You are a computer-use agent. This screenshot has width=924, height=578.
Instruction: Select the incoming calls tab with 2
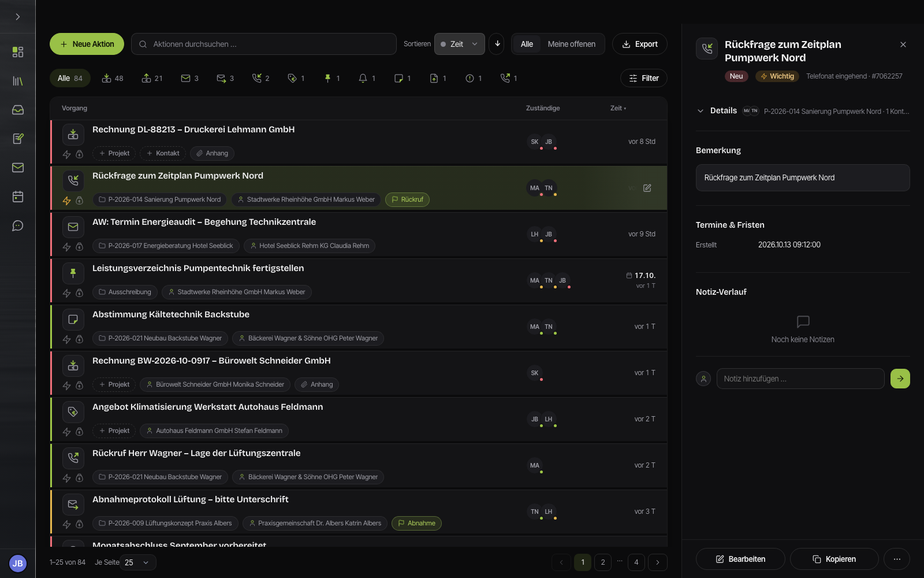click(261, 78)
